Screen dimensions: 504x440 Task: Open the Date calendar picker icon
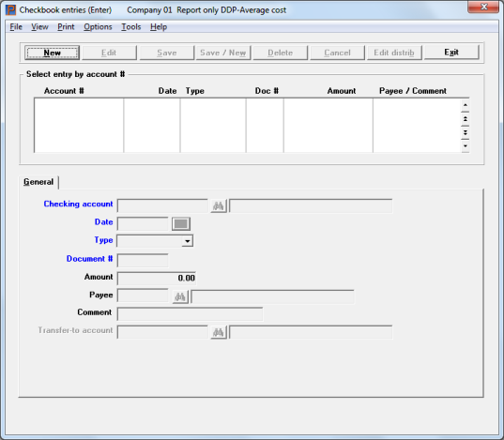click(181, 224)
